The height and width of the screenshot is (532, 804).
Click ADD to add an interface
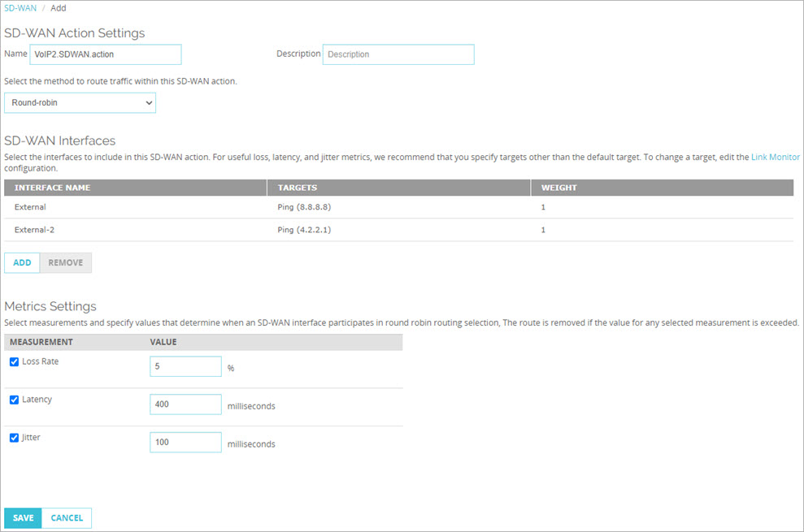coord(22,262)
